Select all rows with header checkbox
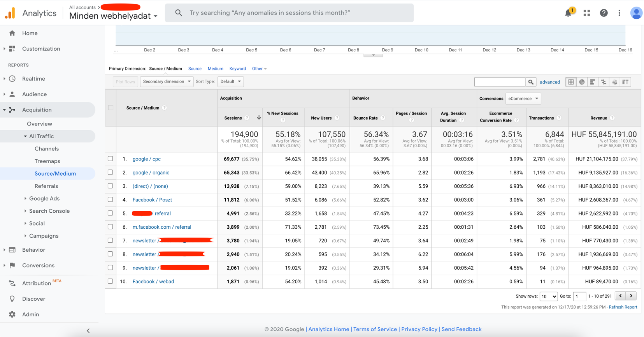The width and height of the screenshot is (644, 337). tap(111, 108)
